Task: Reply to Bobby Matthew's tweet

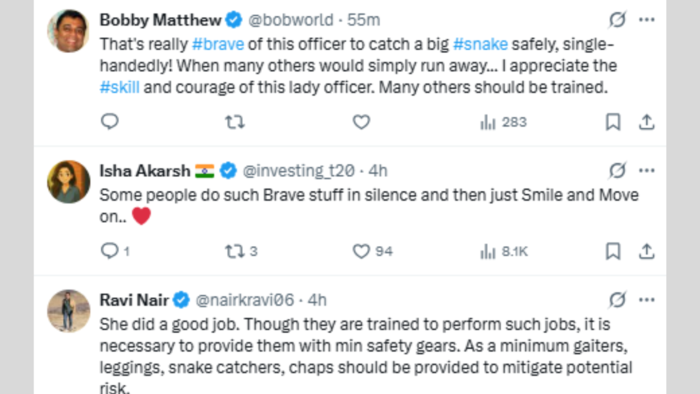Action: [x=109, y=121]
